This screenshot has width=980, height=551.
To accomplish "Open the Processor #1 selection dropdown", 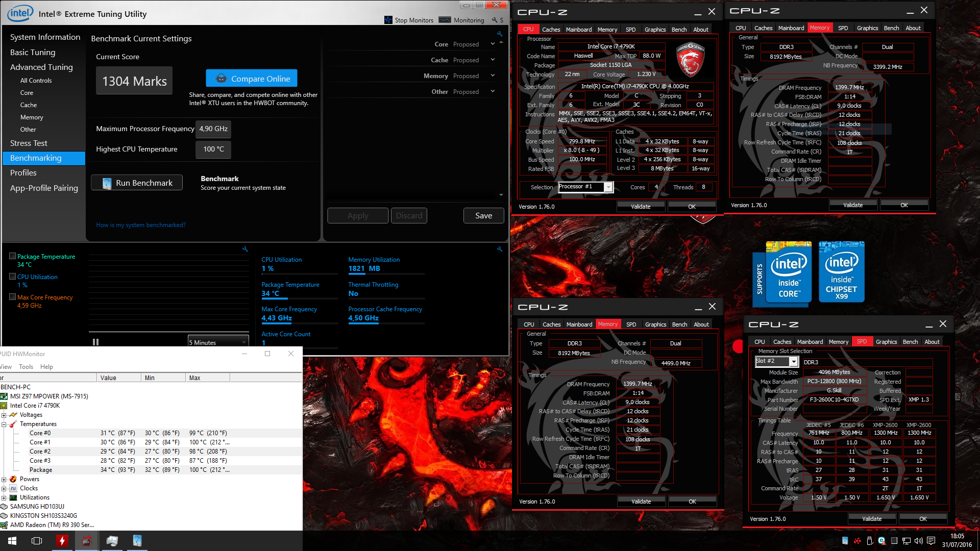I will (608, 187).
